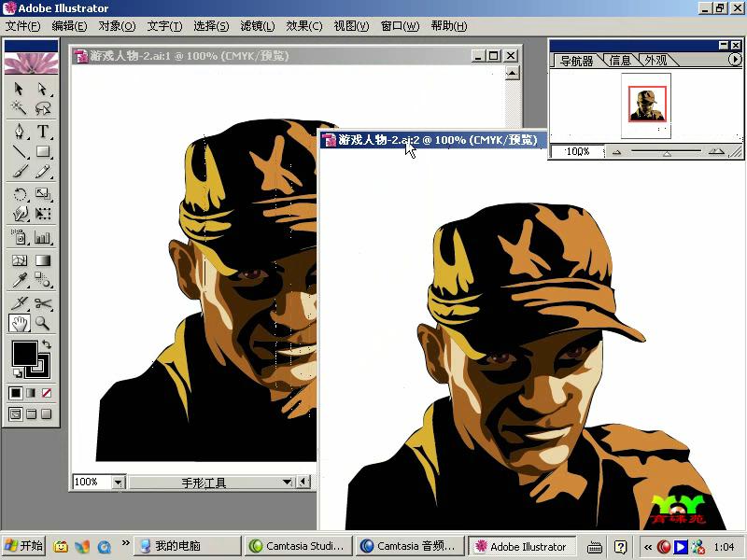Image resolution: width=747 pixels, height=560 pixels.
Task: Choose the Blend tool
Action: pos(42,280)
